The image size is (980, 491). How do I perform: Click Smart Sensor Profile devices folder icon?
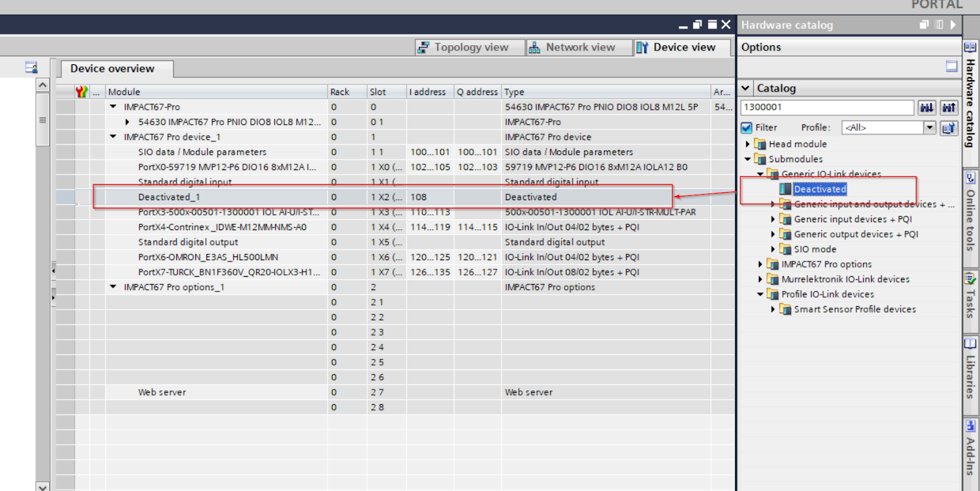pyautogui.click(x=785, y=309)
